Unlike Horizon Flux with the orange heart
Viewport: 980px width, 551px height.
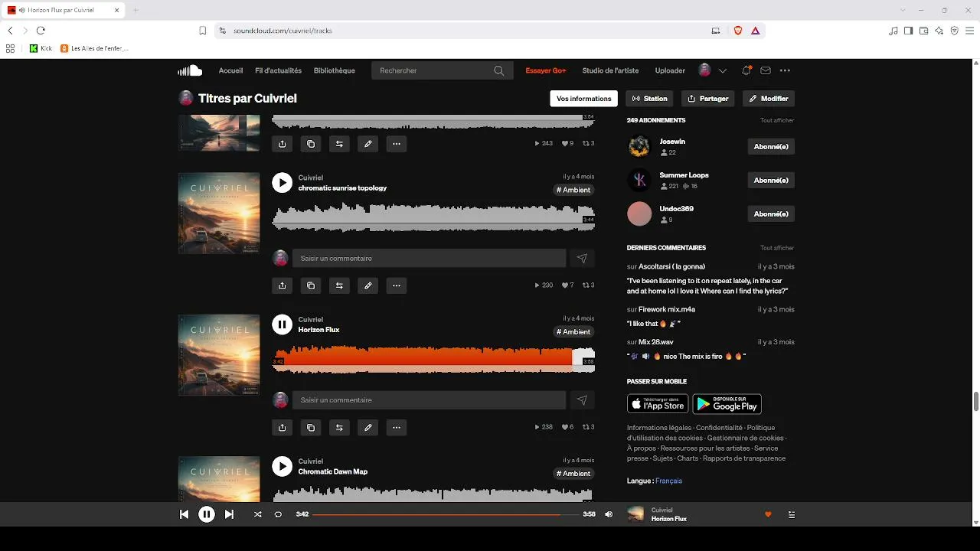768,514
